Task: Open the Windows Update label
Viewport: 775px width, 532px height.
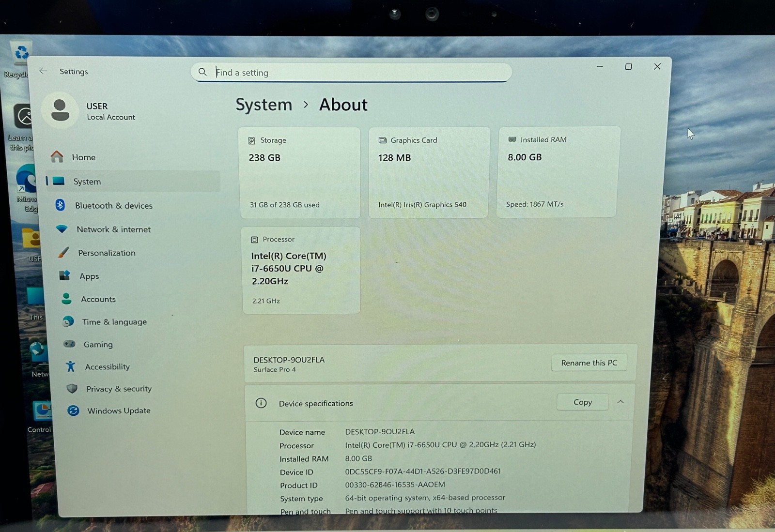Action: pos(119,410)
